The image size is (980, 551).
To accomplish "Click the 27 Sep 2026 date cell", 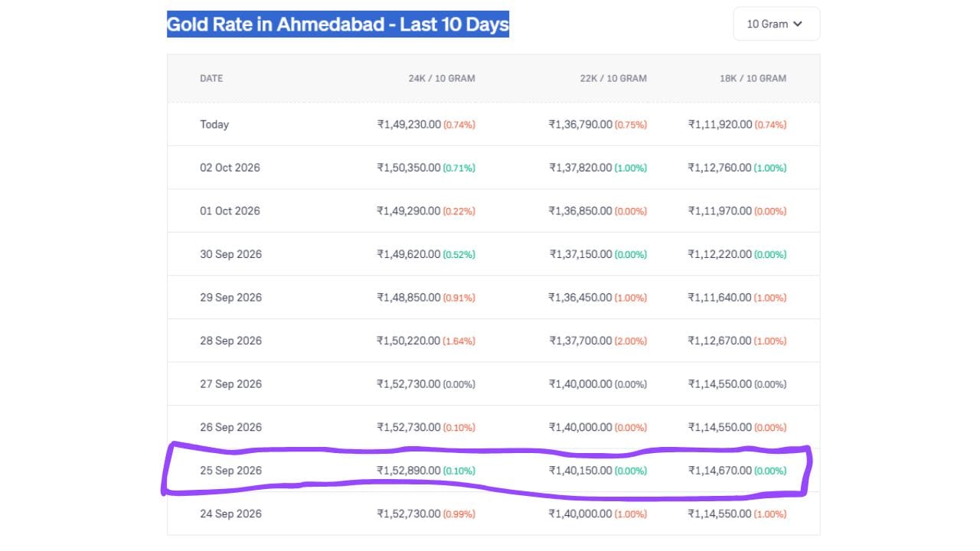I will (x=230, y=384).
